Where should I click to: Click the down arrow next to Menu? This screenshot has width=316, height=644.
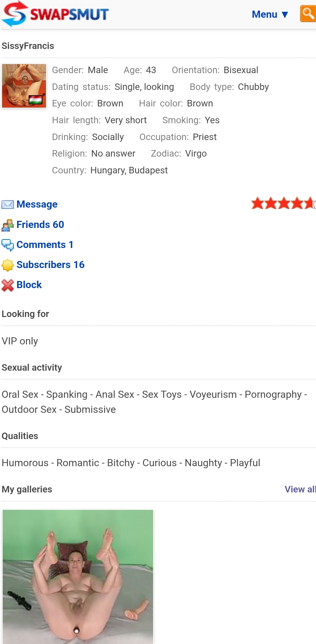coord(285,14)
